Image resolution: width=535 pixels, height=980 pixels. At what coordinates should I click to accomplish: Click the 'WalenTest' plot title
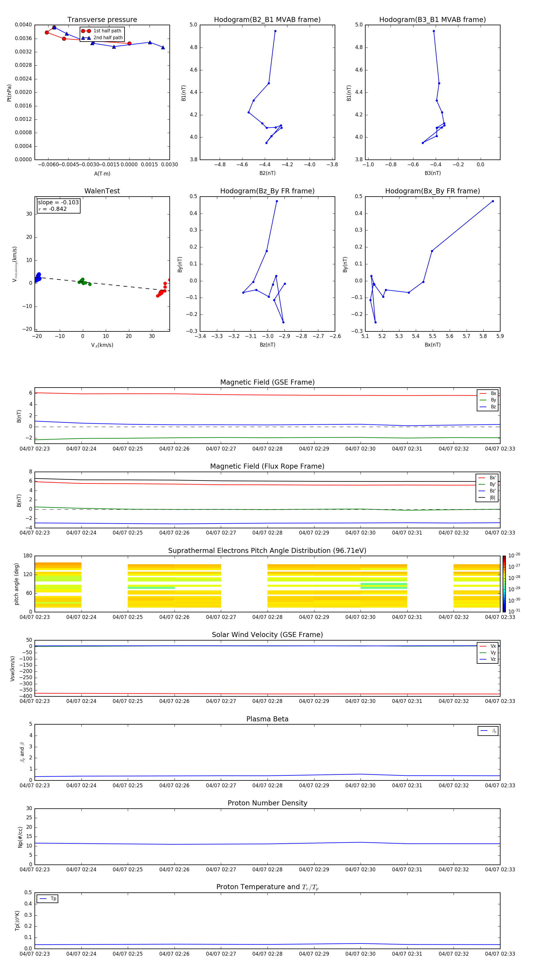pos(102,191)
